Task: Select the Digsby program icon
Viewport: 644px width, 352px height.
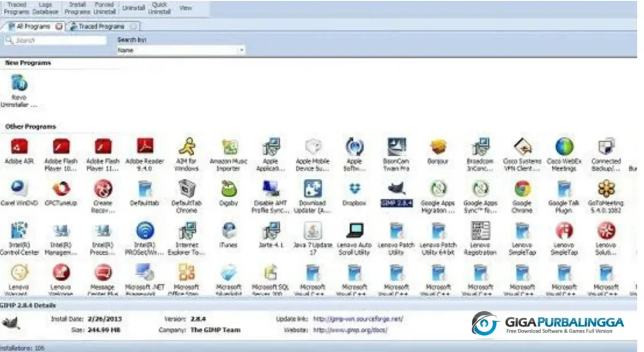Action: pos(229,189)
